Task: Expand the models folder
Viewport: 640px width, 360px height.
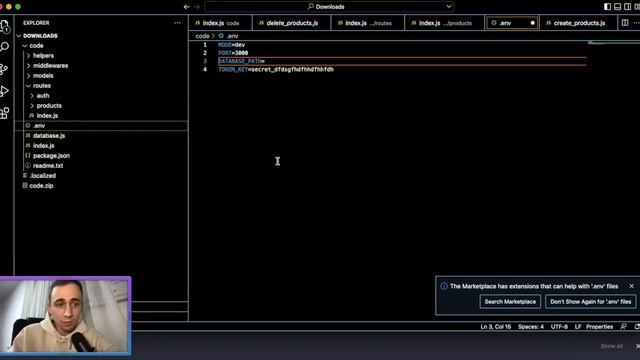Action: (28, 76)
